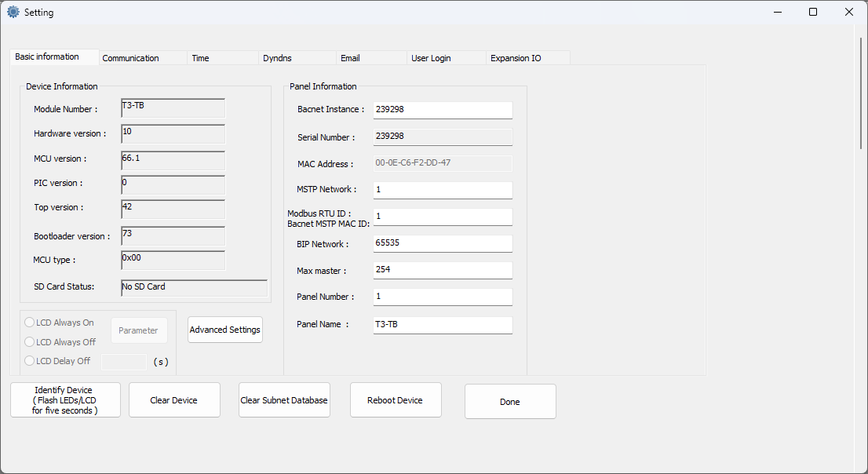This screenshot has height=474, width=868.
Task: Focus the Max master input field
Action: [443, 270]
